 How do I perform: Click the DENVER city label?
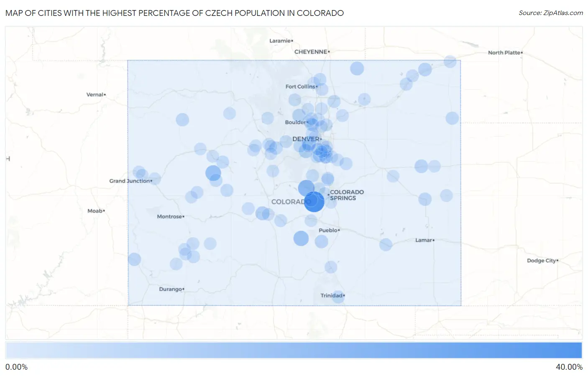(x=306, y=139)
